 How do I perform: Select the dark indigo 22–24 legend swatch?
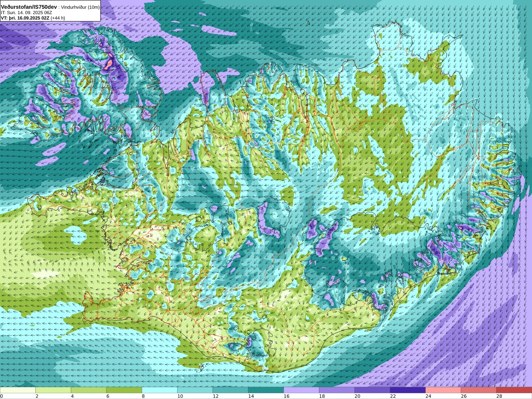coord(408,390)
